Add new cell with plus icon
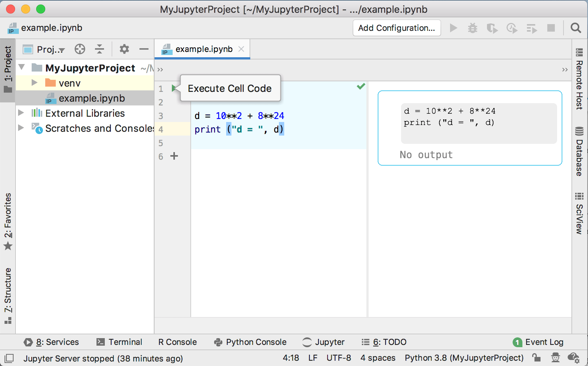The image size is (588, 366). point(174,156)
